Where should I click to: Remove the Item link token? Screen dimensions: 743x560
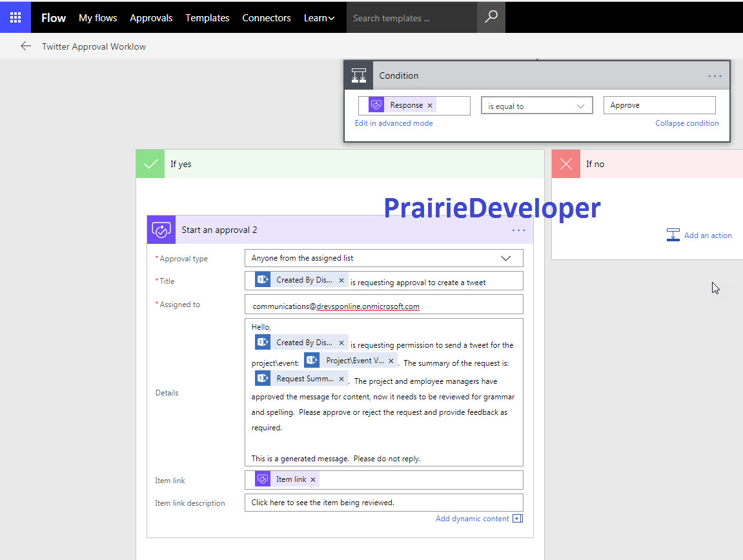click(x=312, y=479)
